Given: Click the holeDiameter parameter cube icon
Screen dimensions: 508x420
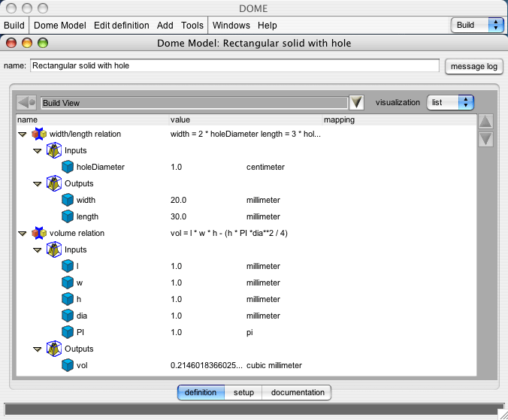Looking at the screenshot, I should (68, 167).
